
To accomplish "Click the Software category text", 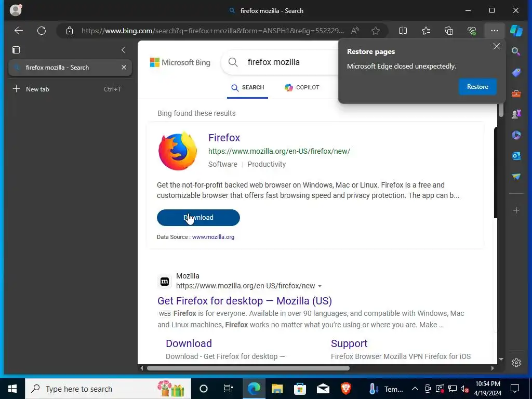I will click(x=222, y=164).
